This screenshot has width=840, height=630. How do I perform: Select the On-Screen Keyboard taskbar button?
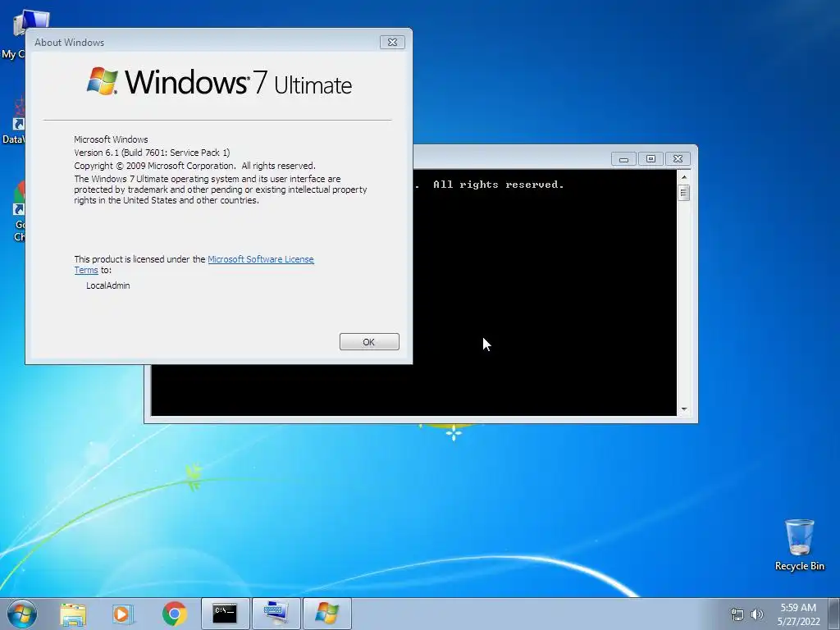[276, 614]
